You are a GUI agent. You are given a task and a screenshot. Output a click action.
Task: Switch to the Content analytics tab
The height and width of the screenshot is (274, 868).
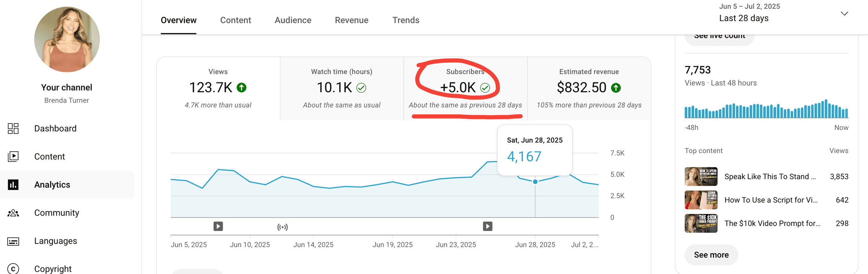coord(235,20)
